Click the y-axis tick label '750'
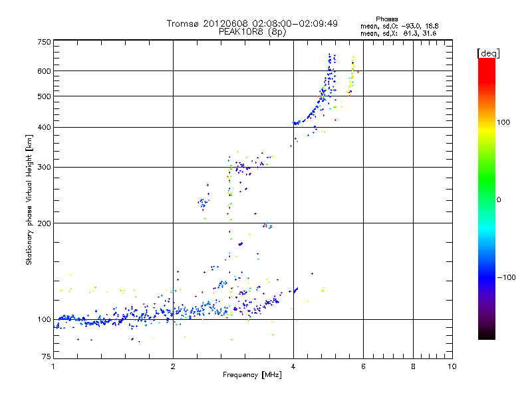 (44, 42)
